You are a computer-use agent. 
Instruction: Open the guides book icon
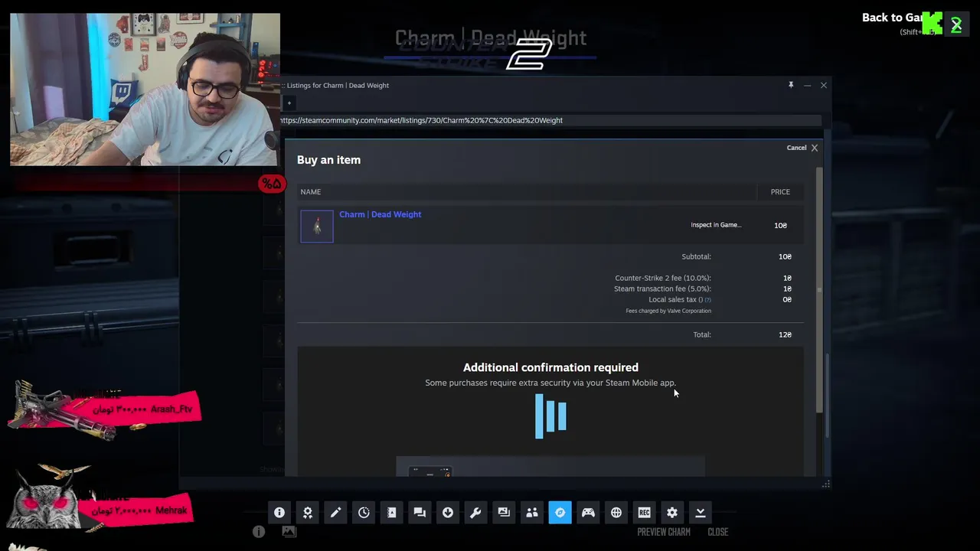tap(391, 513)
